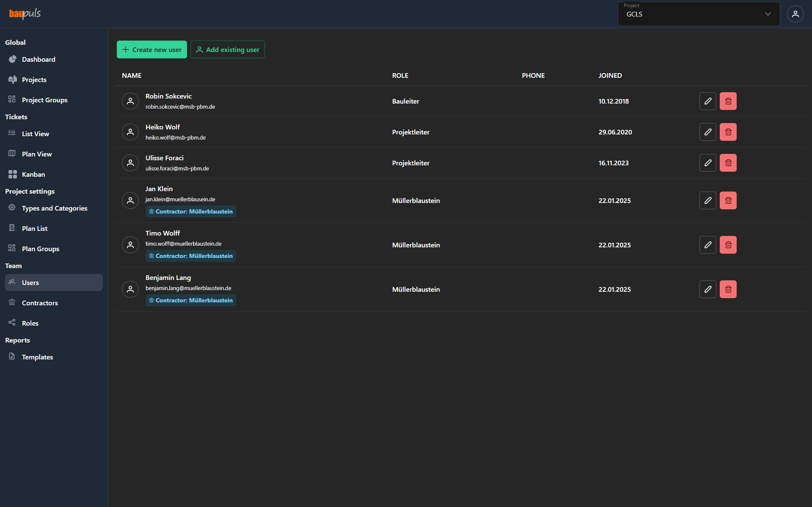Open the Contractors page
The image size is (812, 507).
(x=40, y=303)
